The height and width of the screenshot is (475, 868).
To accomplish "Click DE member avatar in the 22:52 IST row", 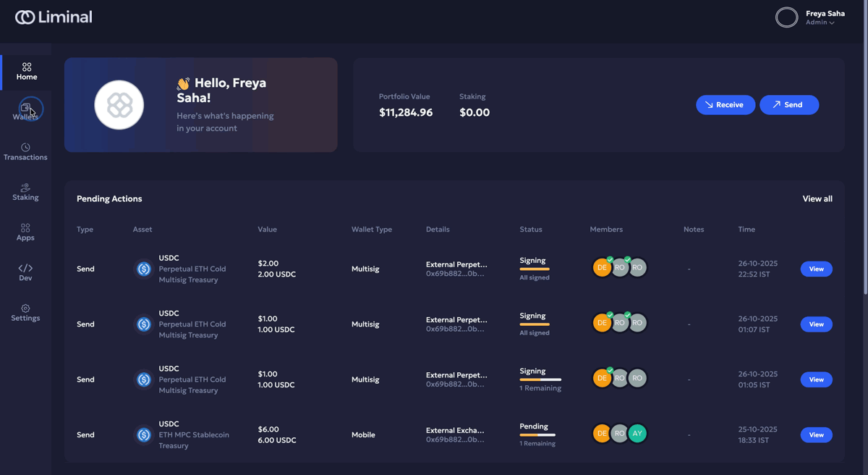I will click(601, 268).
